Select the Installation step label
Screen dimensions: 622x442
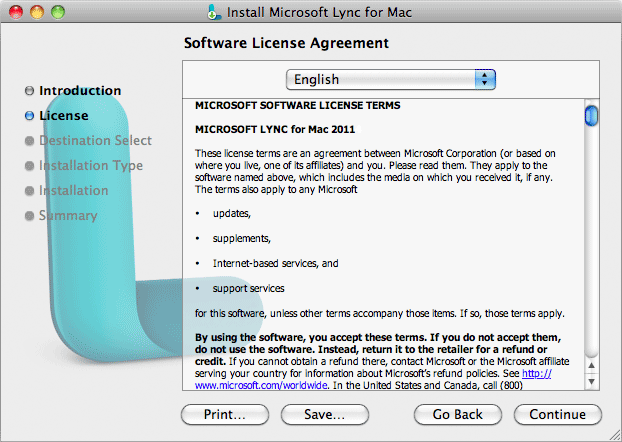coord(73,190)
